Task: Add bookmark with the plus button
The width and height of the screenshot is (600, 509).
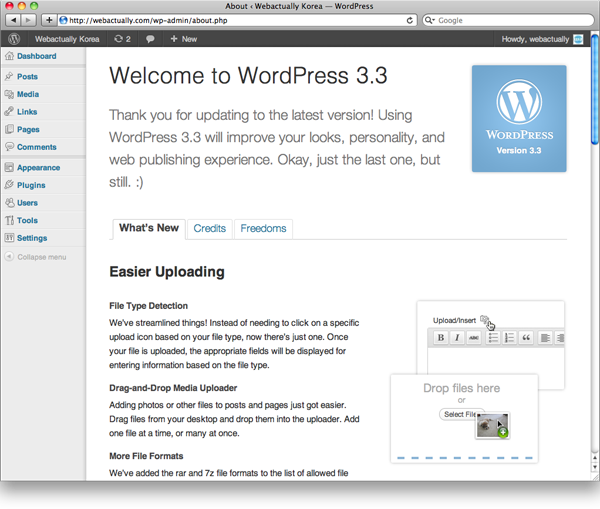Action: (49, 20)
